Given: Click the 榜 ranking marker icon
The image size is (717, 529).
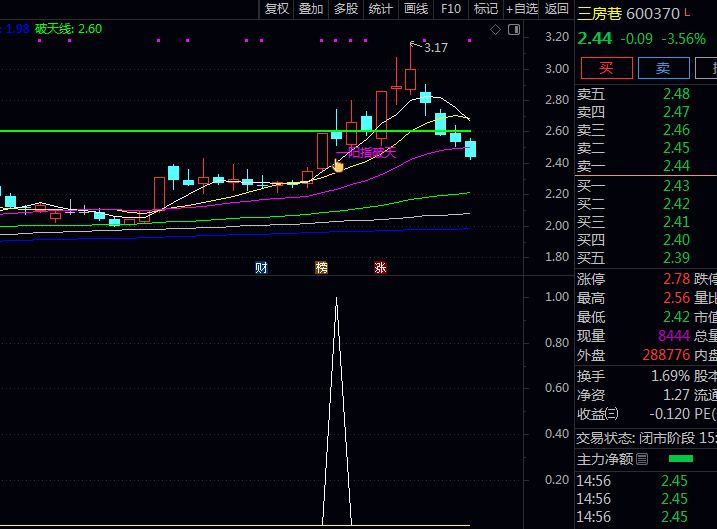Looking at the screenshot, I should (321, 267).
